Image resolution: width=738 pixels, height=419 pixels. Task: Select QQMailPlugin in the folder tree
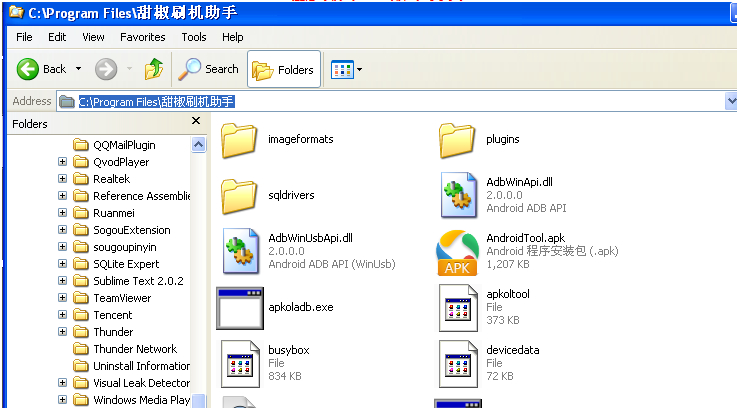pos(124,145)
